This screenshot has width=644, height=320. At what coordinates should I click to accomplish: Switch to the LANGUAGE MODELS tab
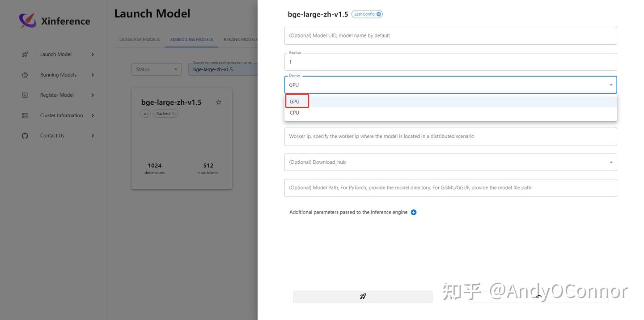pos(139,39)
